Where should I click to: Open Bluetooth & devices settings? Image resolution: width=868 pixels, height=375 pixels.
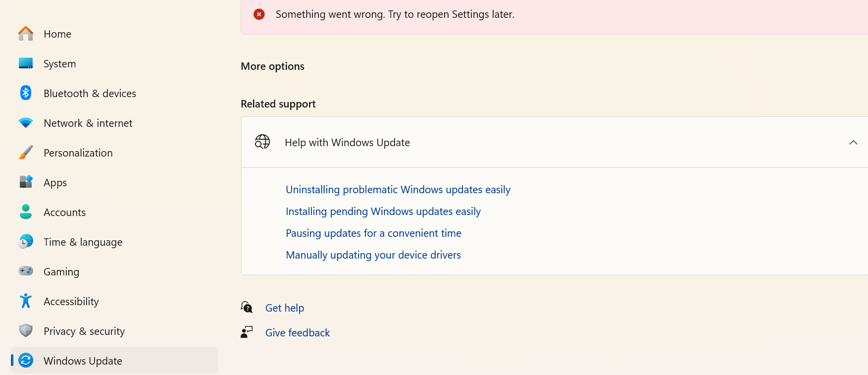point(114,93)
